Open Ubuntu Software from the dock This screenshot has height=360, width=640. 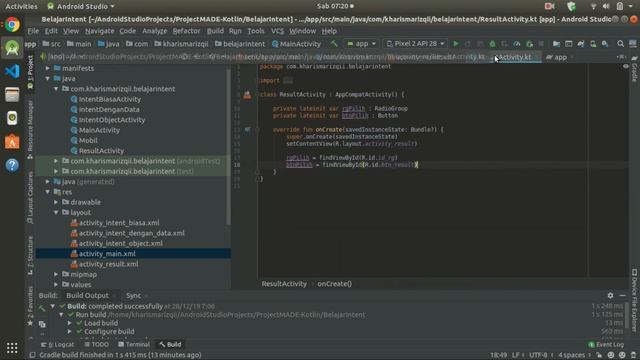click(12, 142)
